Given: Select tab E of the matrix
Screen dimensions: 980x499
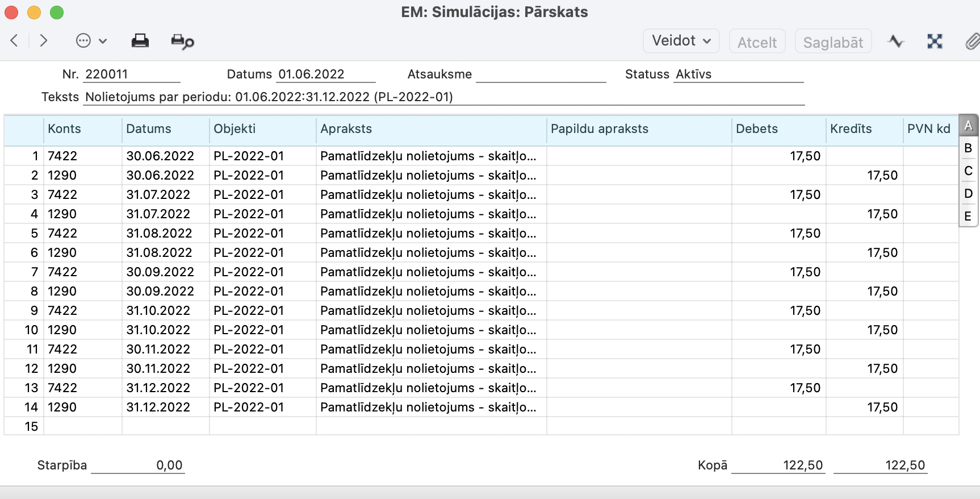Looking at the screenshot, I should 969,217.
